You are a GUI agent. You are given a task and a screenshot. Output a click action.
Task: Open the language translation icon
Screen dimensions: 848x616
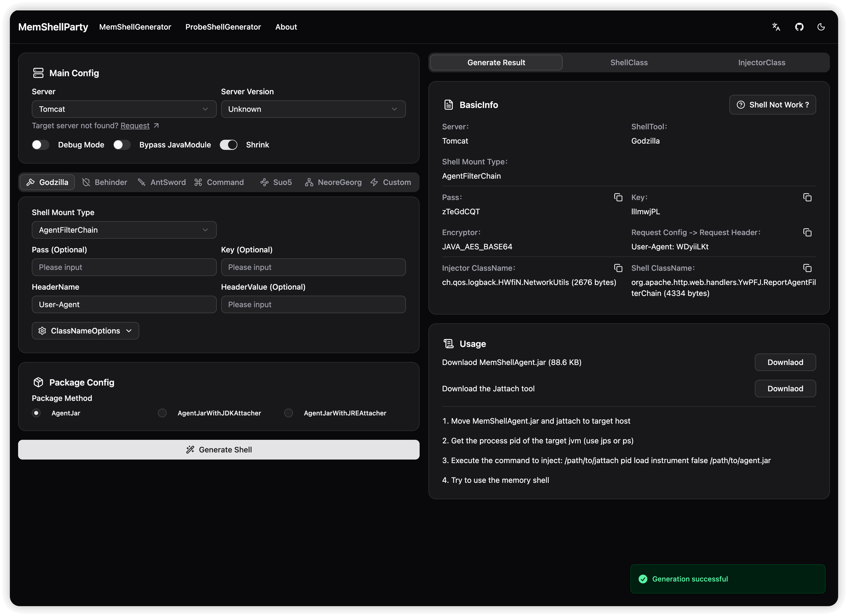pyautogui.click(x=776, y=27)
